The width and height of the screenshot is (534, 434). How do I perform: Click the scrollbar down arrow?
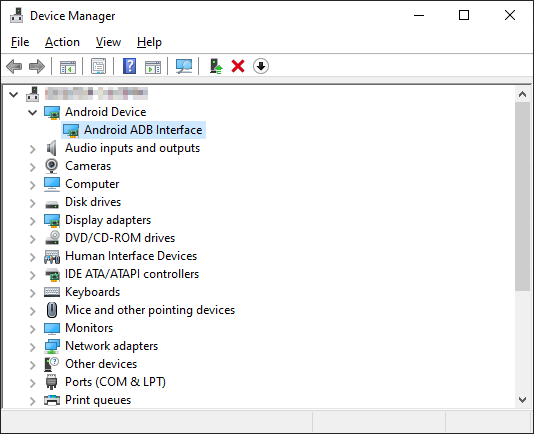coord(522,400)
